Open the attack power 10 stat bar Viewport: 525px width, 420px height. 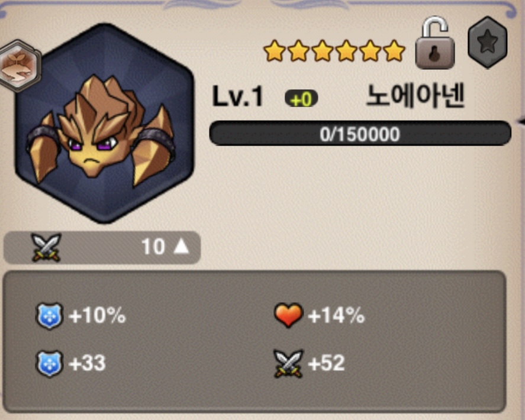[x=102, y=247]
